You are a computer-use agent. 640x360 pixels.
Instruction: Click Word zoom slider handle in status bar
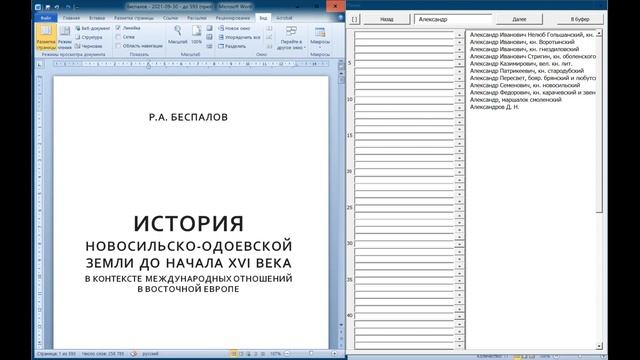pos(311,353)
